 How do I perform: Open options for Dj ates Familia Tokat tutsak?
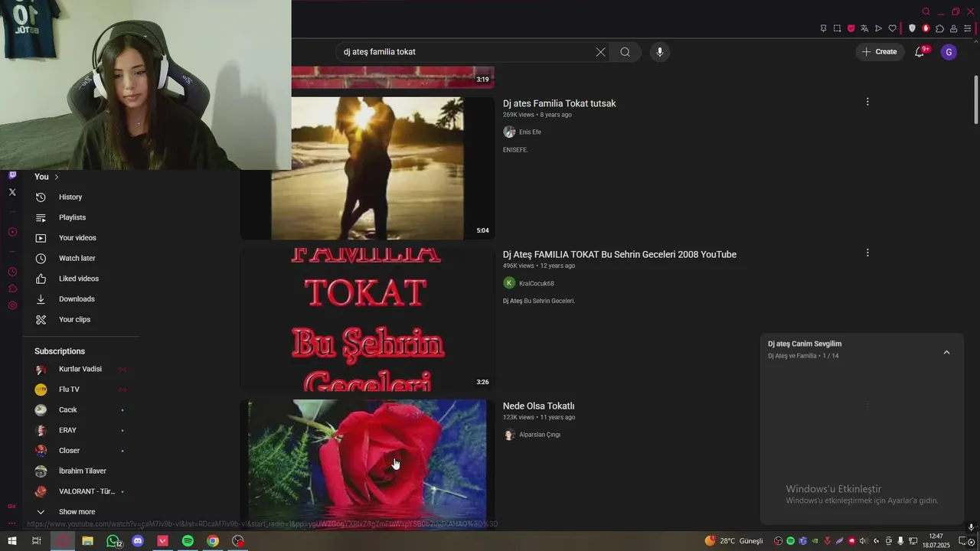pyautogui.click(x=867, y=102)
